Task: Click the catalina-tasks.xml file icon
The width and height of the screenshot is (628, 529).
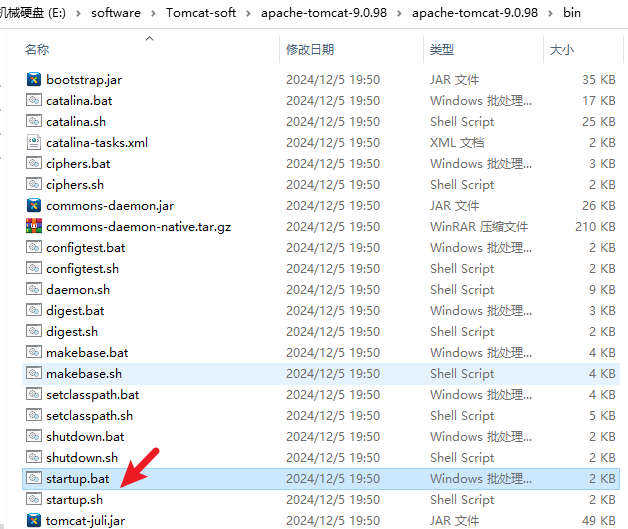Action: (34, 142)
